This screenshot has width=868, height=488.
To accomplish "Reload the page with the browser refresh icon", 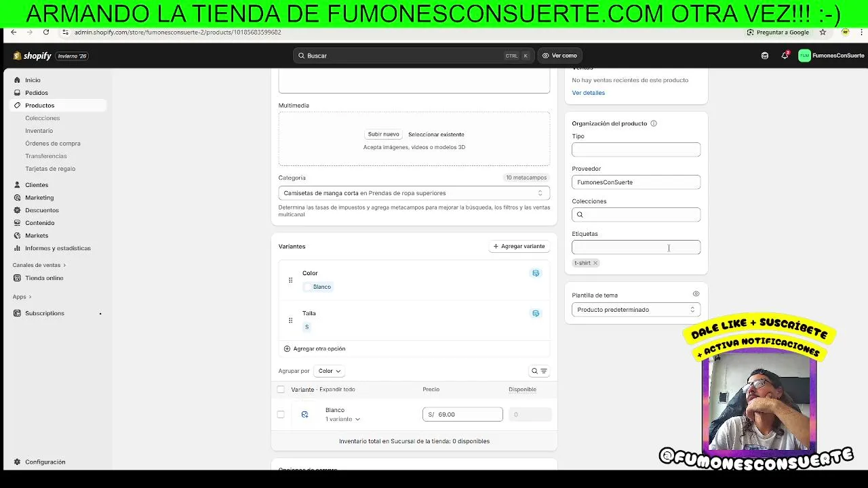I will coord(46,32).
